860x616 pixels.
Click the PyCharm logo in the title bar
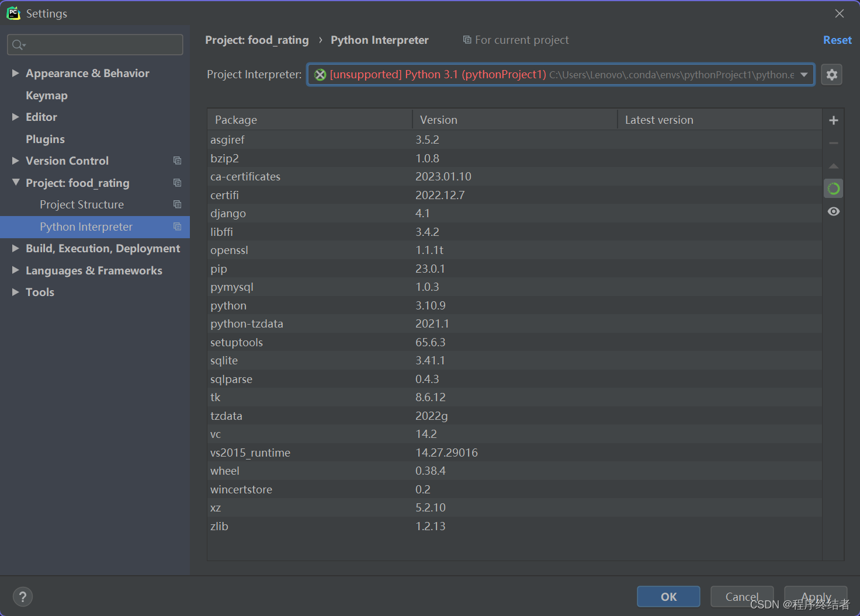tap(13, 13)
